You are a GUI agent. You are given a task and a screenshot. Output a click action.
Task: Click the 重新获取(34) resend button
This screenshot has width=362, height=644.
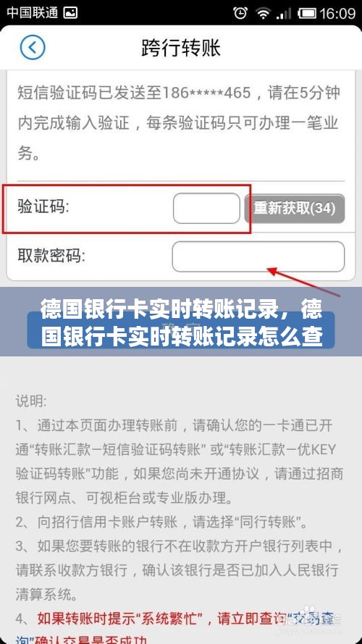point(295,208)
